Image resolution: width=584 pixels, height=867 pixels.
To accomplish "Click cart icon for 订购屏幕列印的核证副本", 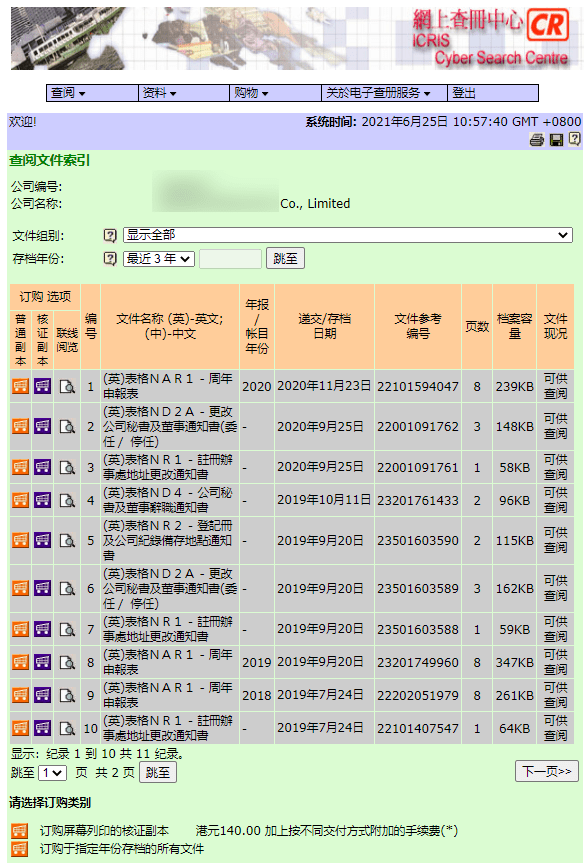I will click(x=19, y=831).
